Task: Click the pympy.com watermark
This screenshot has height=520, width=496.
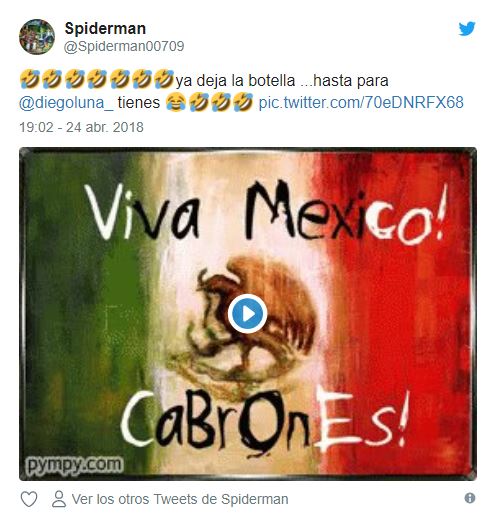Action: tap(74, 464)
